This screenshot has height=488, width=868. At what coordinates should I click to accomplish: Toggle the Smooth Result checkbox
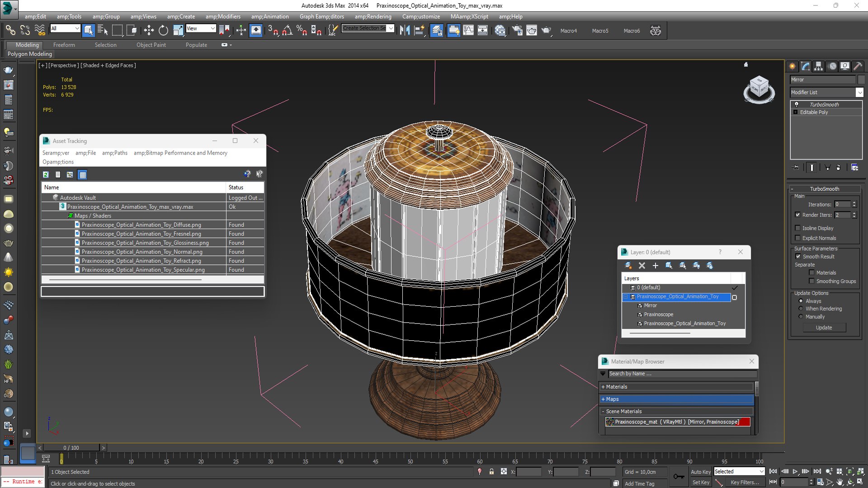pyautogui.click(x=798, y=257)
